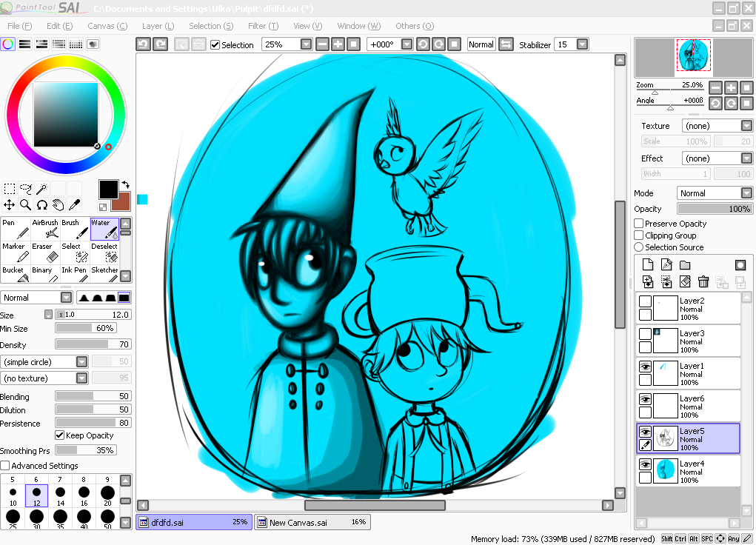This screenshot has width=756, height=545.
Task: Select the Selection Source option
Action: 639,247
